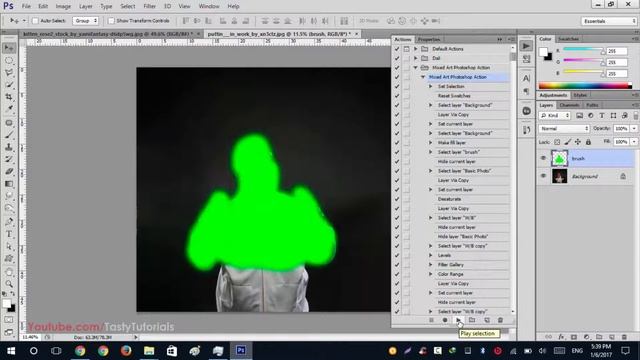Open the Essentials workspace dropdown

click(x=609, y=21)
